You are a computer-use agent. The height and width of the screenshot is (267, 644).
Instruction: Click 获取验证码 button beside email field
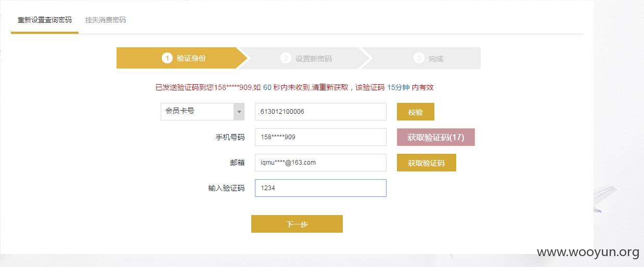tap(427, 163)
